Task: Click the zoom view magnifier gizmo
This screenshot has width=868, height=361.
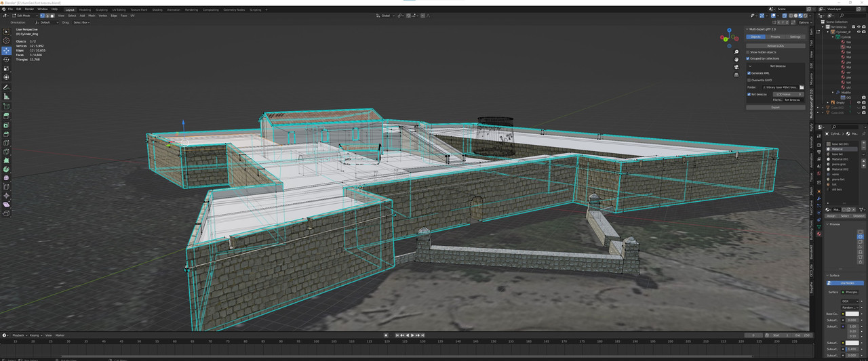Action: pos(736,51)
